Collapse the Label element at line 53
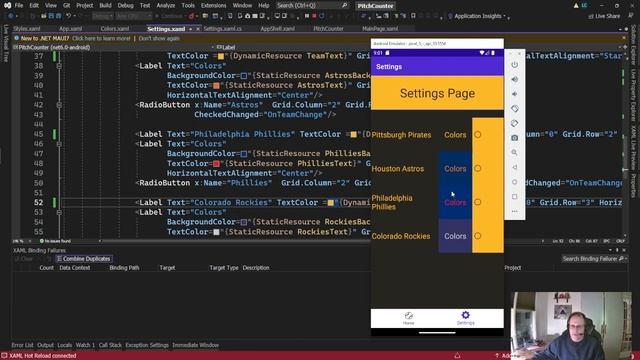The height and width of the screenshot is (360, 640). [x=59, y=212]
